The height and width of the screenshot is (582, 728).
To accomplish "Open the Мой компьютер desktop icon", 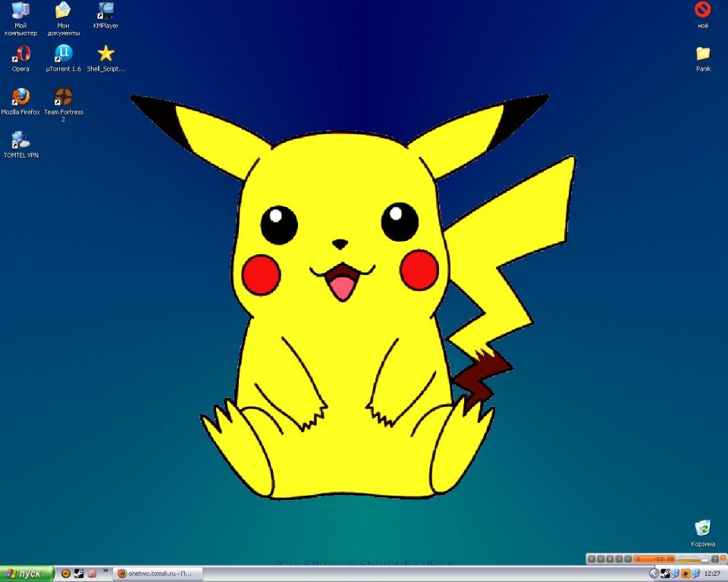I will click(x=20, y=18).
